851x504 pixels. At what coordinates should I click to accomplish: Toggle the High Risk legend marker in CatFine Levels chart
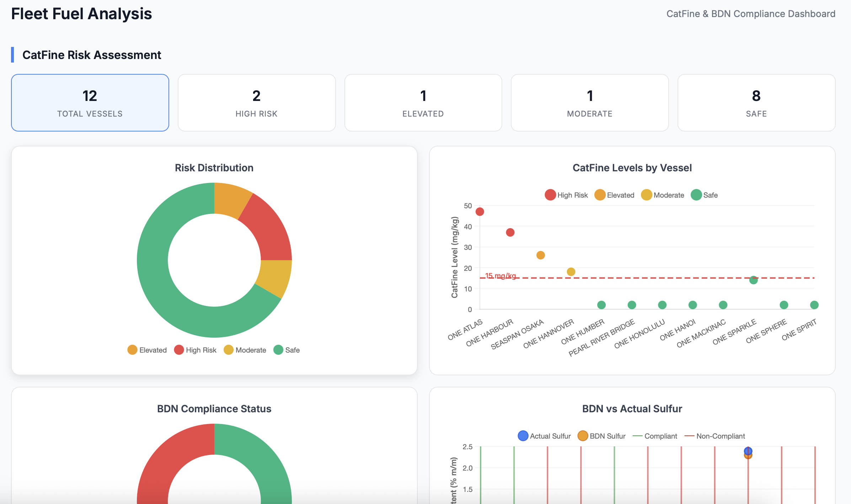tap(550, 195)
